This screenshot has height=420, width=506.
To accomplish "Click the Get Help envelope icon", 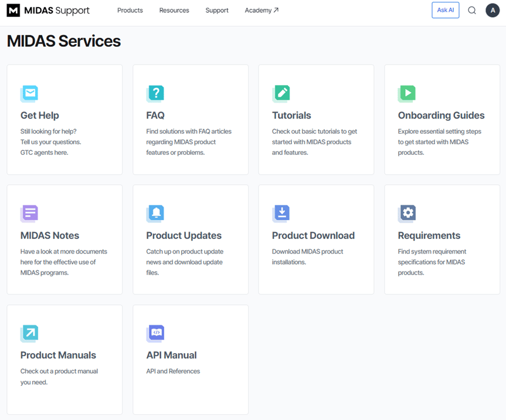I will (x=29, y=94).
